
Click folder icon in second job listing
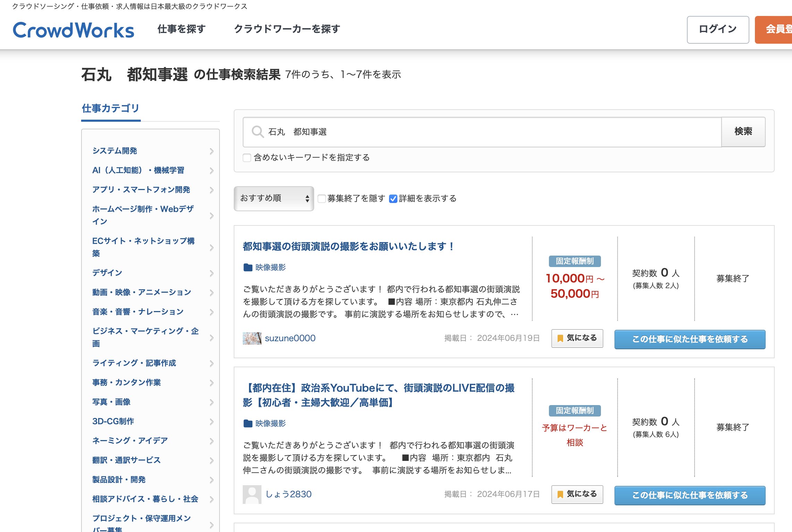248,423
